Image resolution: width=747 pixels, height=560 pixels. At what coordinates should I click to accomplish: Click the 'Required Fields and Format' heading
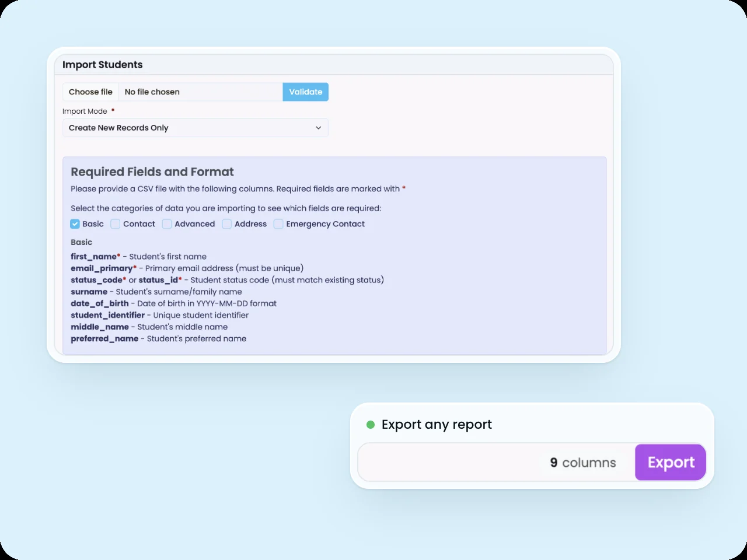click(152, 172)
